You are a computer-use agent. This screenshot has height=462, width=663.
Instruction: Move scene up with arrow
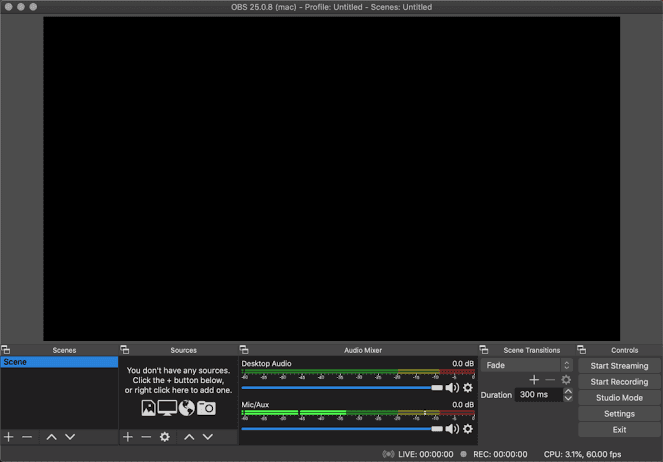52,437
